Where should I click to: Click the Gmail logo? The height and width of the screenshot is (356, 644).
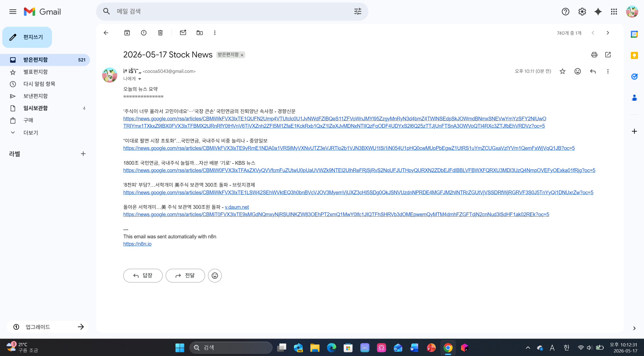(42, 12)
